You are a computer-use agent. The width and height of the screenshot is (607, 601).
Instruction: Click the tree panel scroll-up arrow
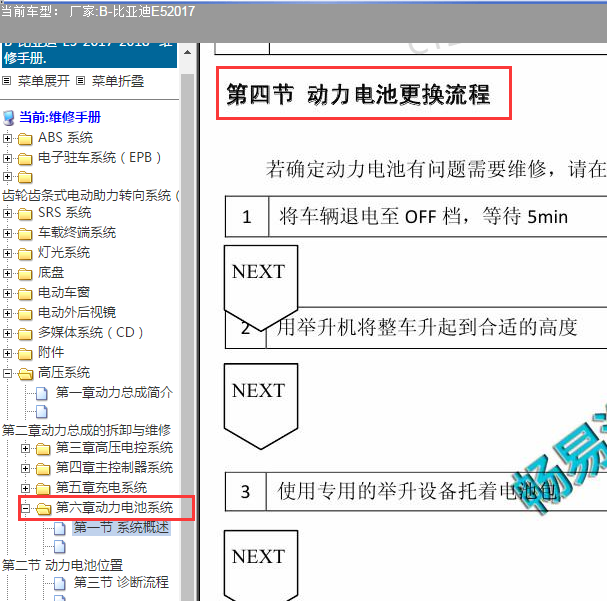[187, 52]
